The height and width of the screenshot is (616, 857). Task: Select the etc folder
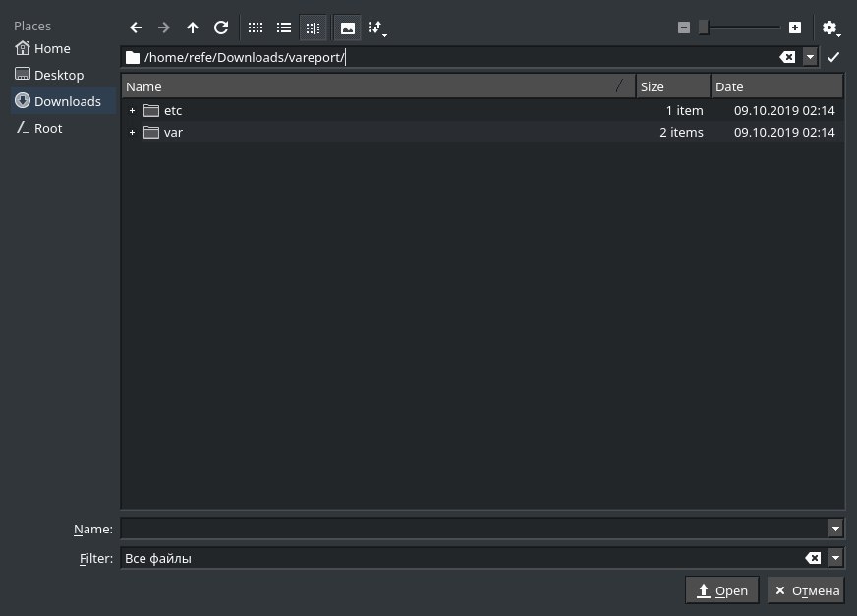[173, 110]
